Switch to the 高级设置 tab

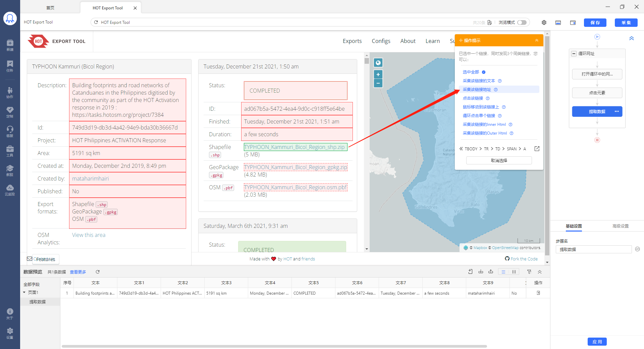click(x=621, y=226)
